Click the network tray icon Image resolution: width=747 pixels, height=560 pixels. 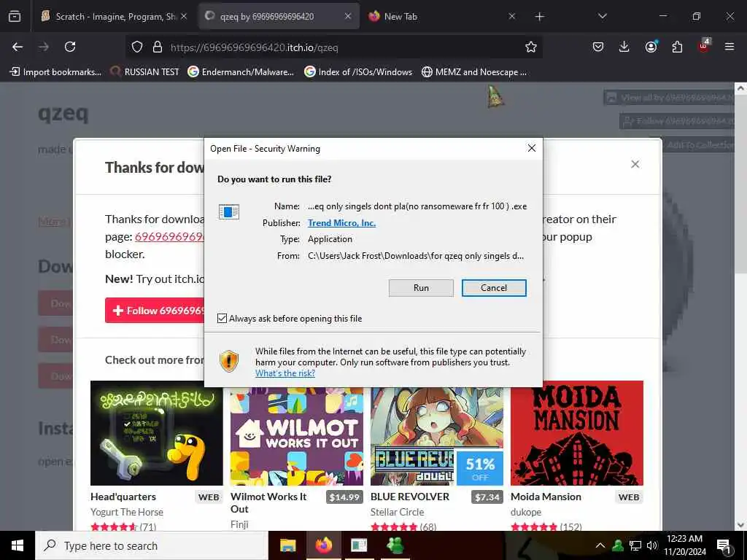(x=635, y=545)
